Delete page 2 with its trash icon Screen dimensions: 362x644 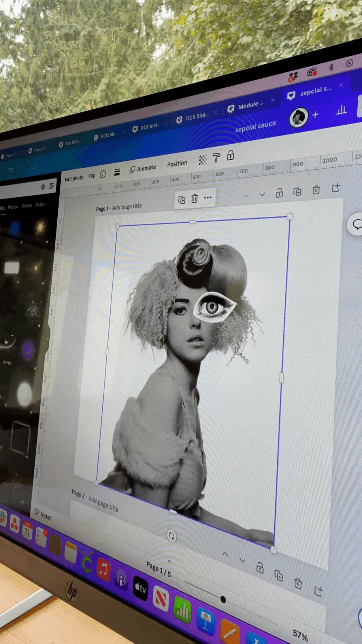tap(298, 583)
